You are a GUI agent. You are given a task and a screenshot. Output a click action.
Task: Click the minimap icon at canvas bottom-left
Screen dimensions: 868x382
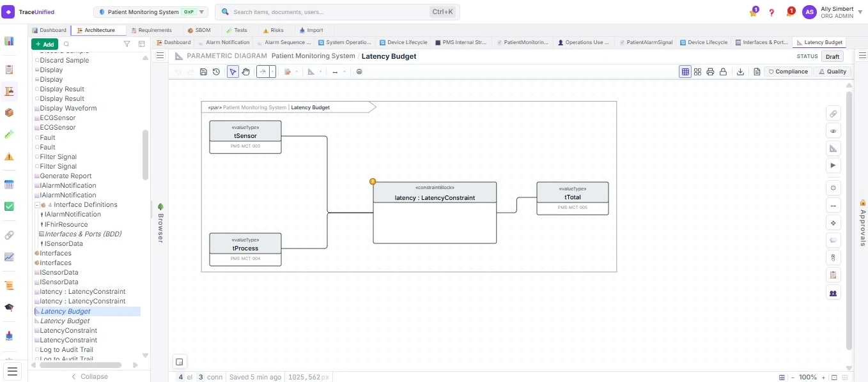pyautogui.click(x=180, y=362)
